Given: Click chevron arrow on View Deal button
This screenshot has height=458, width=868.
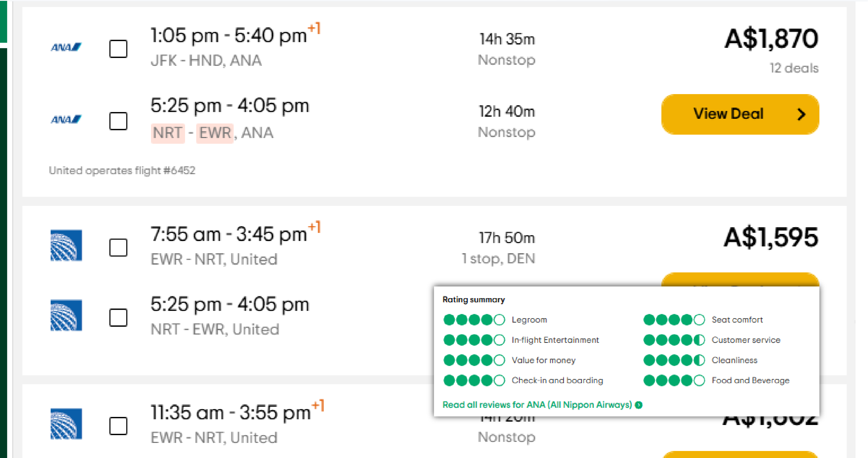Looking at the screenshot, I should point(801,115).
